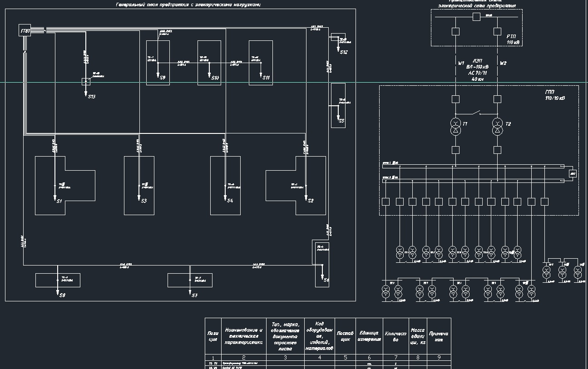Click the S13 load label
Image resolution: width=588 pixels, height=369 pixels.
tap(91, 97)
